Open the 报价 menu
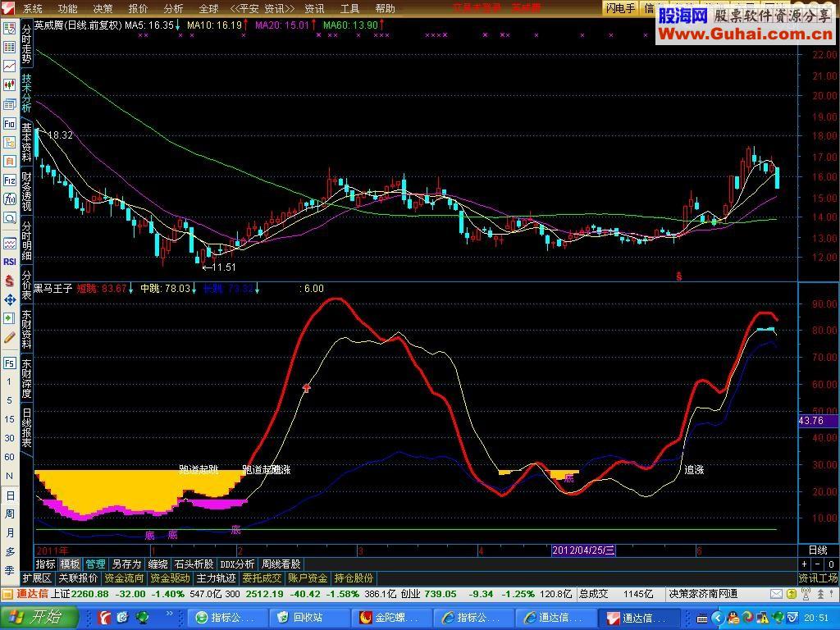The height and width of the screenshot is (630, 840). coord(138,8)
